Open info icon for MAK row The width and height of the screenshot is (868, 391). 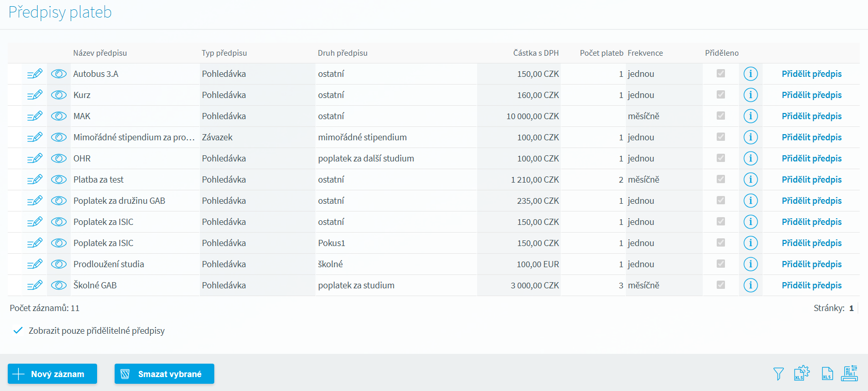point(751,116)
